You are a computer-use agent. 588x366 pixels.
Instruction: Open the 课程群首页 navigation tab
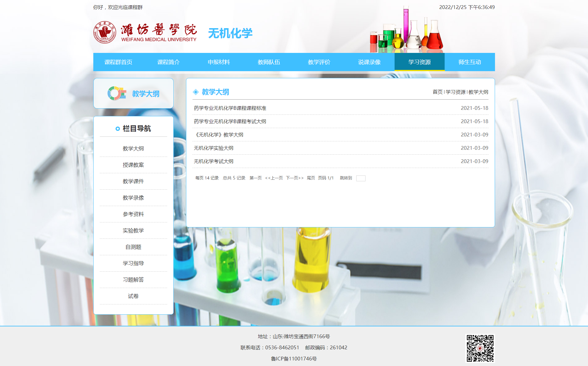click(x=118, y=62)
